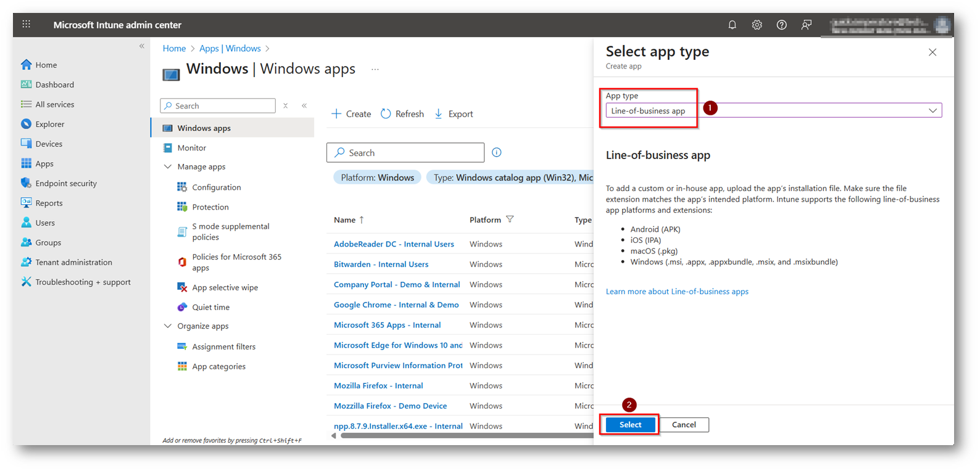The height and width of the screenshot is (471, 980).
Task: Open Protection under Manage apps
Action: [x=210, y=207]
